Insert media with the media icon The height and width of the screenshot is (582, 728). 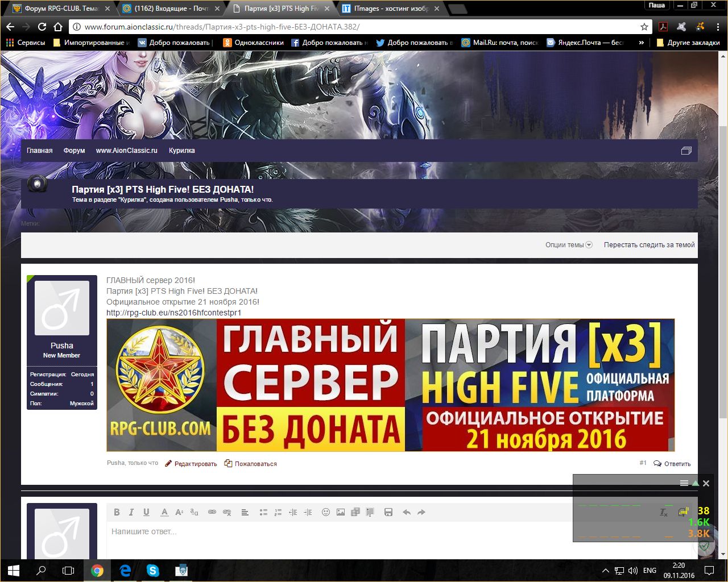tap(355, 512)
